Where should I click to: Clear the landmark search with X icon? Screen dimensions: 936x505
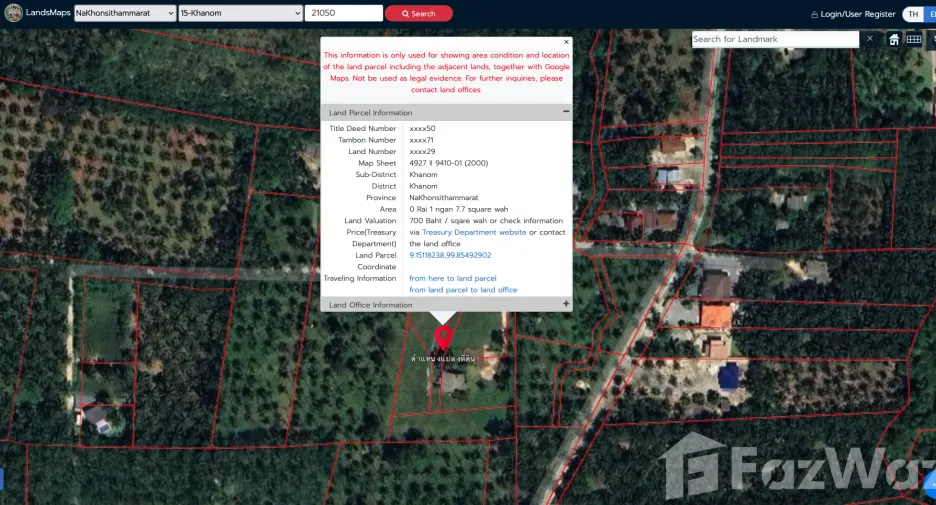tap(870, 39)
